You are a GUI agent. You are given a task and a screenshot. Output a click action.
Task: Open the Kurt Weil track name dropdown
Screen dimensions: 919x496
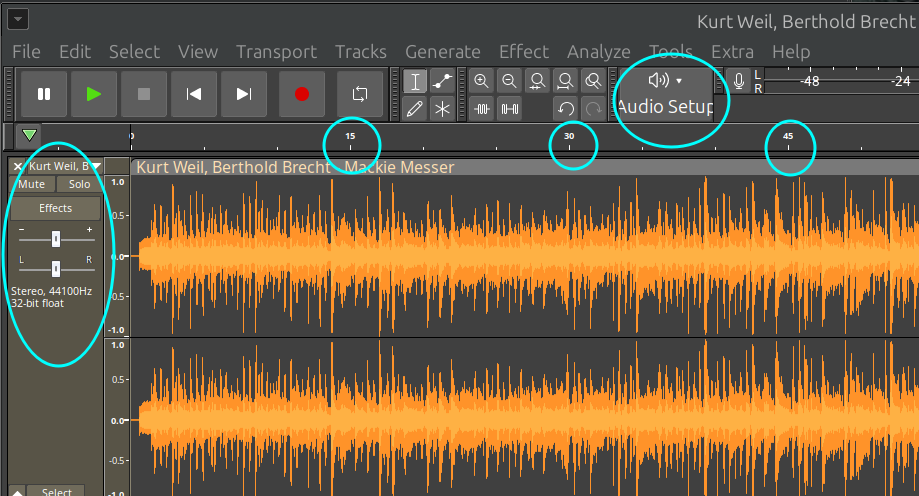point(64,167)
